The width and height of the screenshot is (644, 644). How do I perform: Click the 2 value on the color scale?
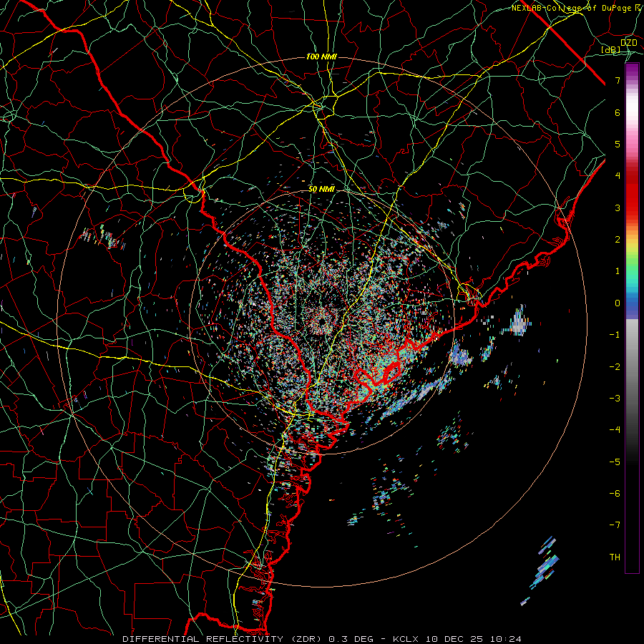tap(618, 240)
